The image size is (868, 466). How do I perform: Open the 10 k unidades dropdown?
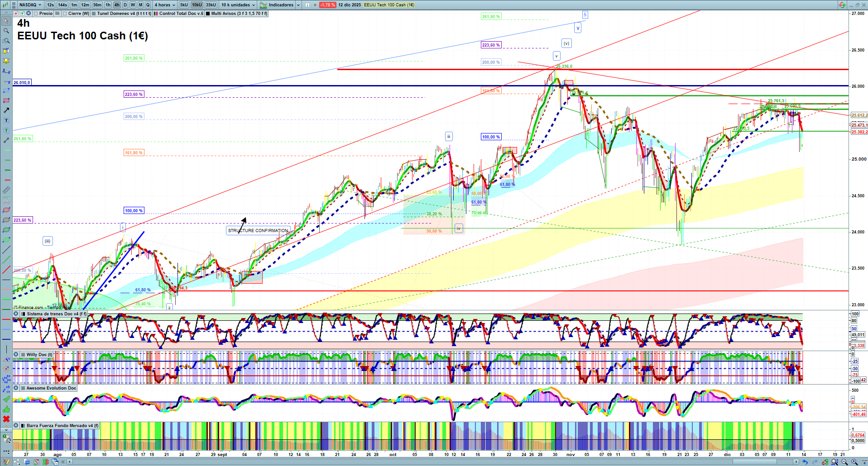(x=238, y=5)
